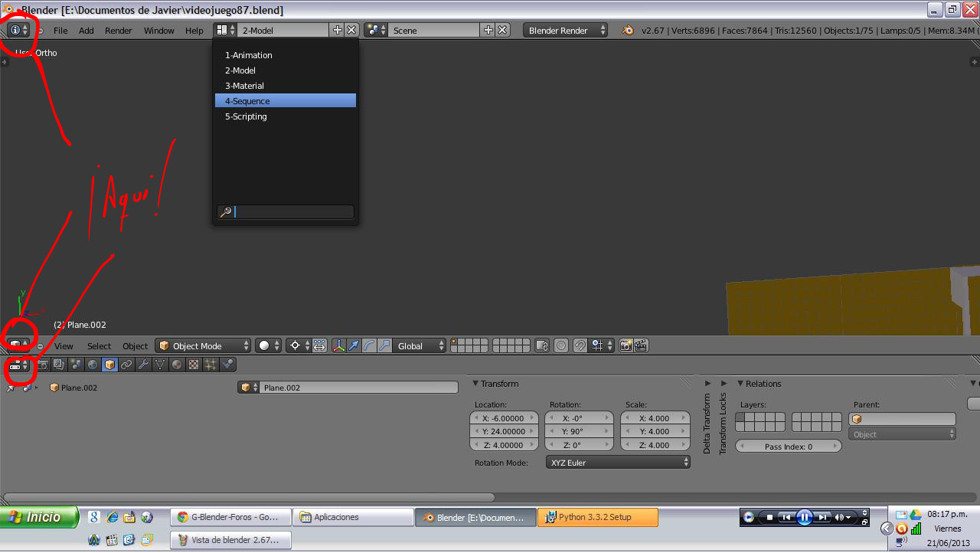The width and height of the screenshot is (980, 553).
Task: Open the Object properties tab
Action: point(109,365)
